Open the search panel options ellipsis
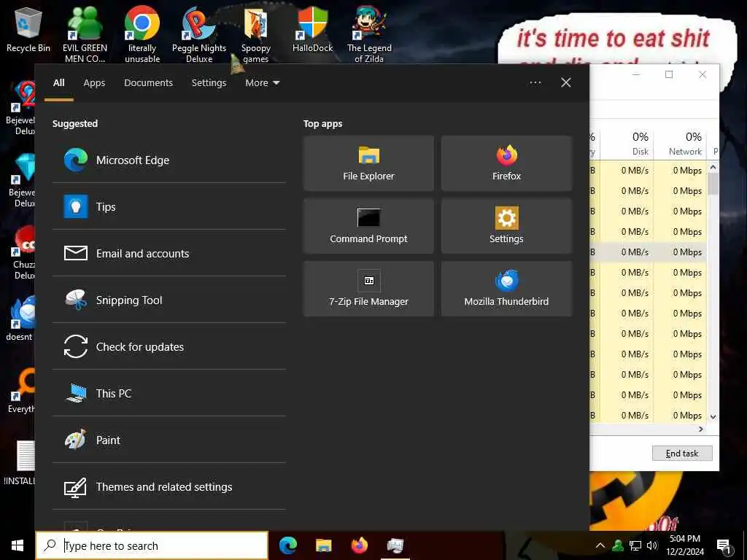This screenshot has height=560, width=747. [x=535, y=83]
